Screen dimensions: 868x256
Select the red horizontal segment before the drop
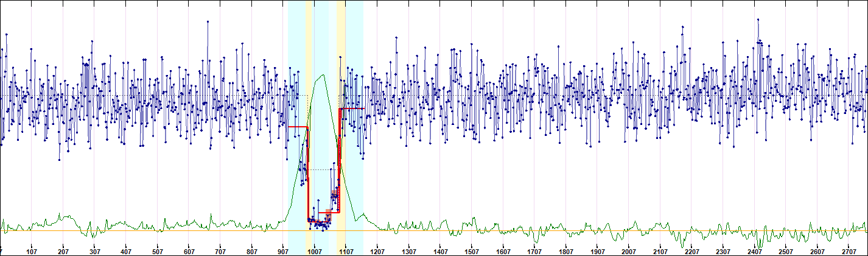click(x=298, y=127)
